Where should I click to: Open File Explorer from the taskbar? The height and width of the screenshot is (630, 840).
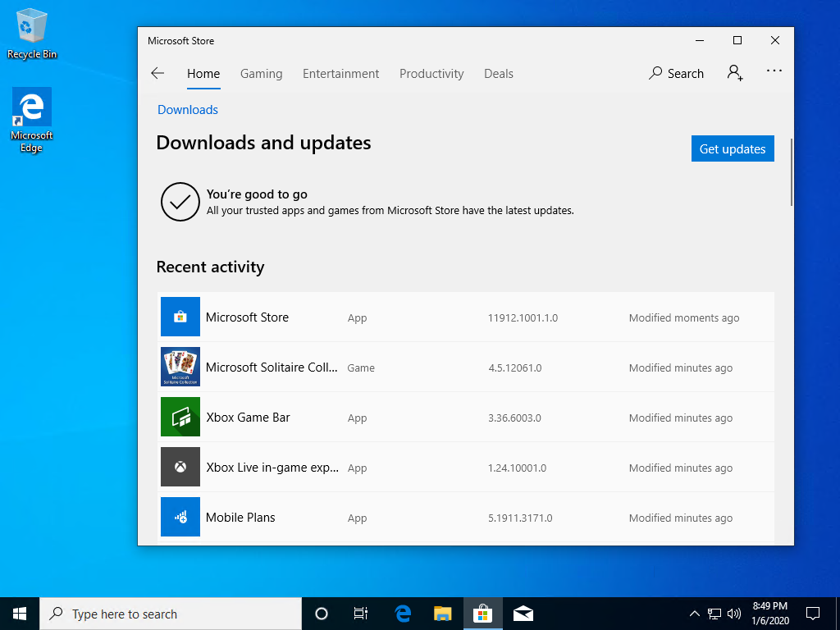[x=442, y=614]
